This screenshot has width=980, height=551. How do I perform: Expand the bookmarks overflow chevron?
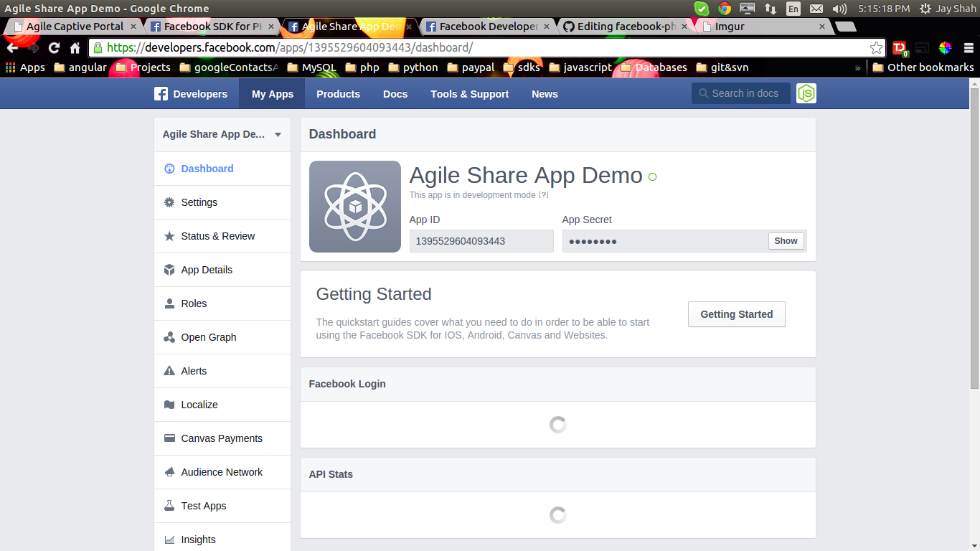point(858,67)
